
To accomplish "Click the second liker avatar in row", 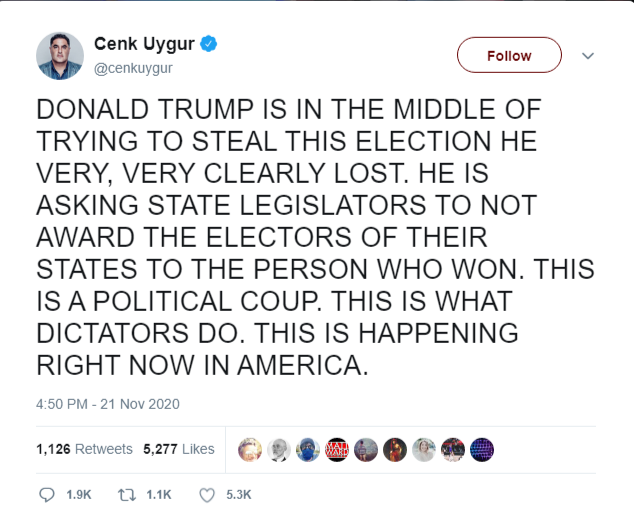I will 279,450.
